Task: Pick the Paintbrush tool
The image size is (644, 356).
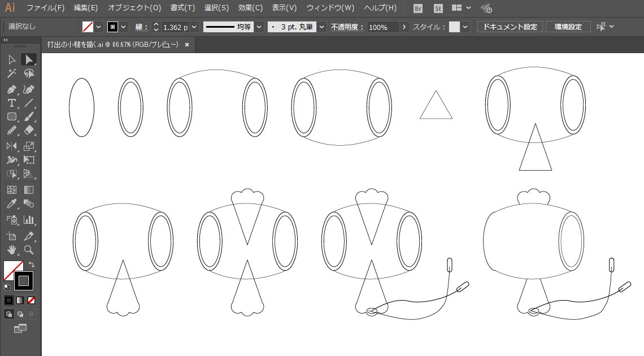Action: point(28,116)
